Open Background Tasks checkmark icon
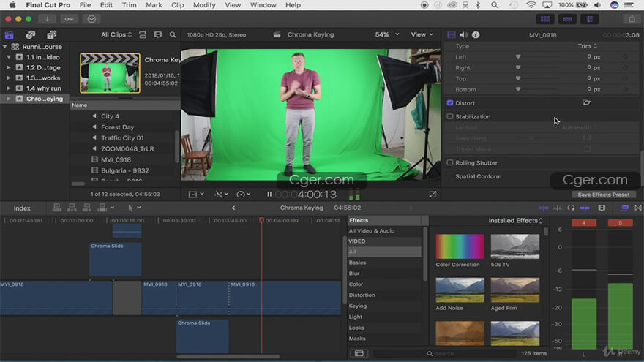644x362 pixels. point(91,19)
